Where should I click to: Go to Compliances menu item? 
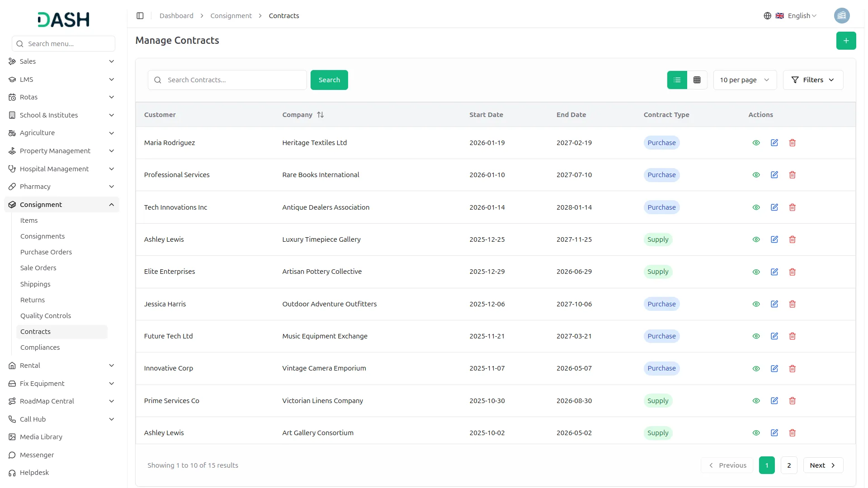40,347
